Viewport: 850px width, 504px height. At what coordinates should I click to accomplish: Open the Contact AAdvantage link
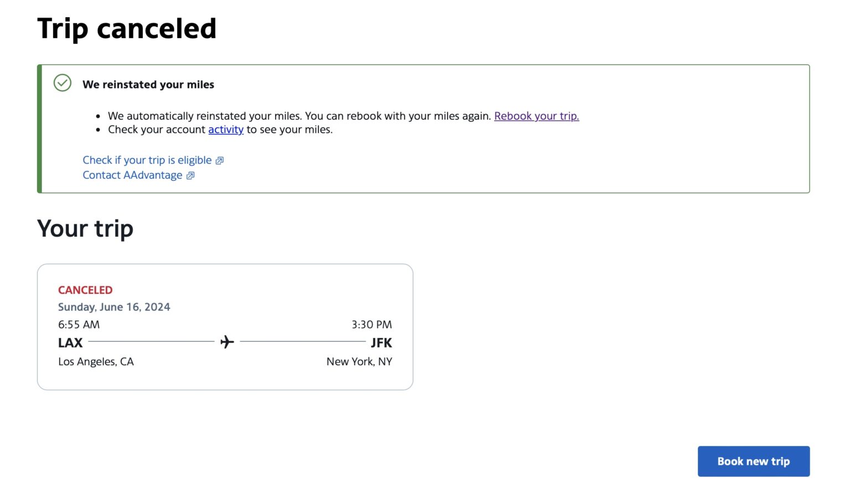[132, 175]
